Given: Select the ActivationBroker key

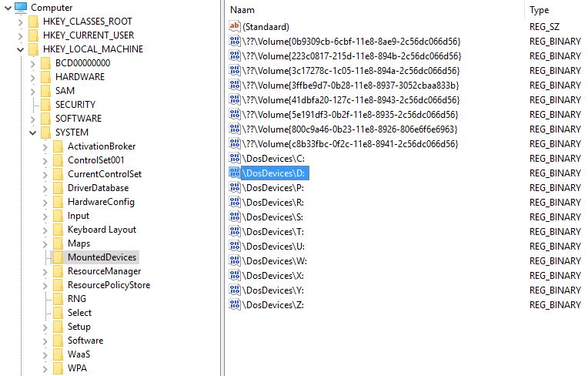Looking at the screenshot, I should [102, 146].
